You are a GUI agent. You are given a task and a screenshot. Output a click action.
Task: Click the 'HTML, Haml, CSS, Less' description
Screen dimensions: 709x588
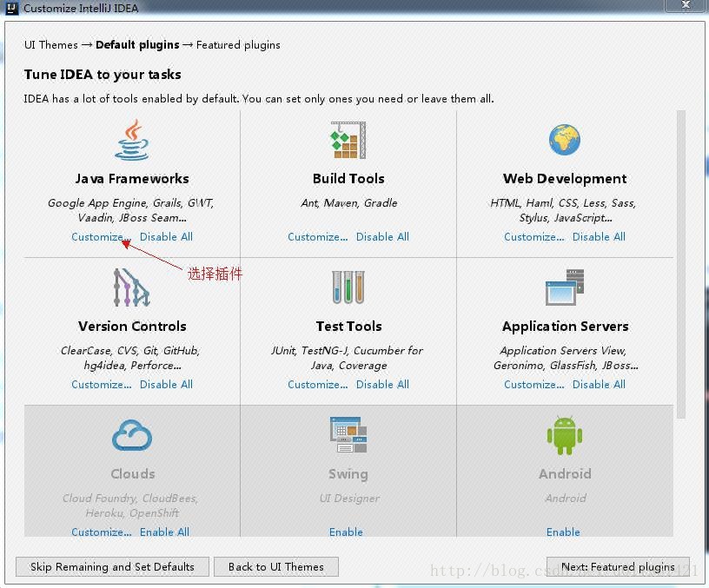[x=563, y=210]
